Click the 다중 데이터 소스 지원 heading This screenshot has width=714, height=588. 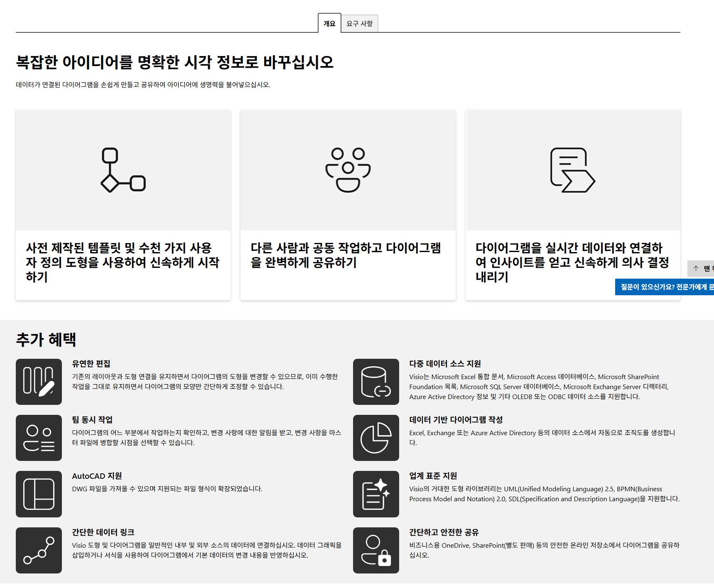[x=445, y=363]
